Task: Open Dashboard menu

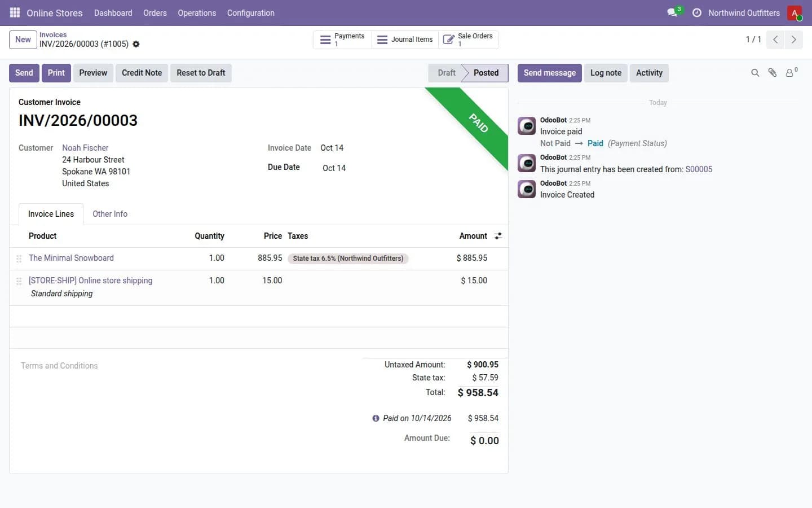Action: pyautogui.click(x=113, y=13)
